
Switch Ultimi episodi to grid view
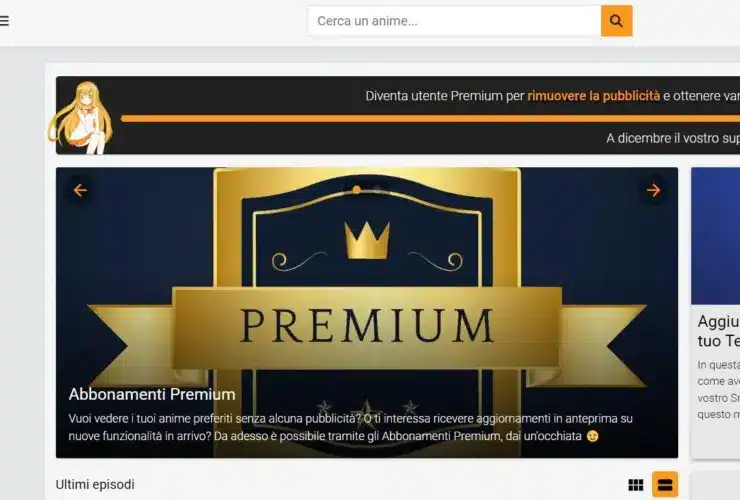636,485
